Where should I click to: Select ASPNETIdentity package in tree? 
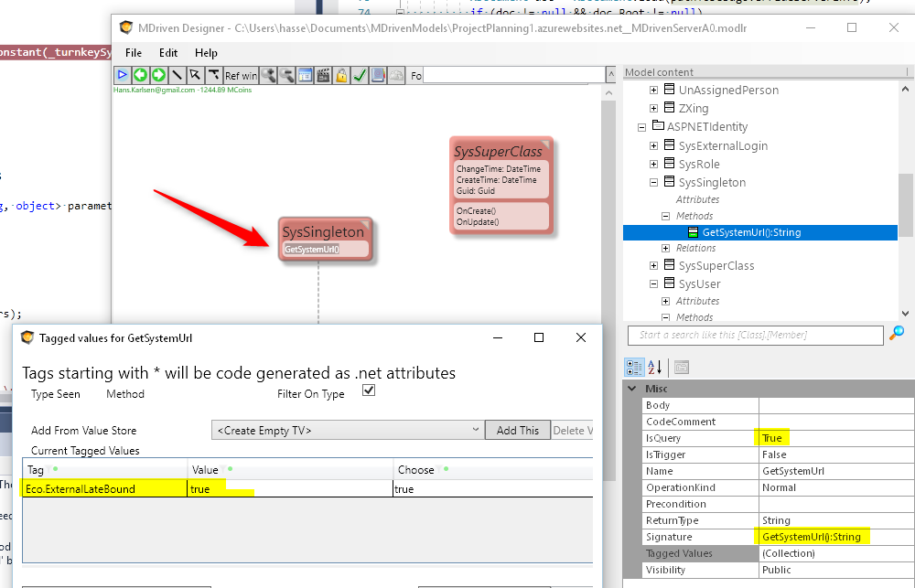(706, 126)
